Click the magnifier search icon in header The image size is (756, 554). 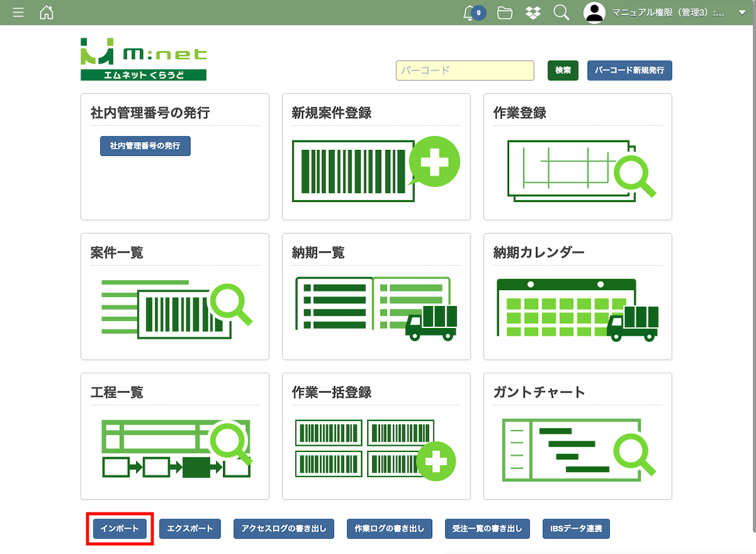click(x=561, y=13)
